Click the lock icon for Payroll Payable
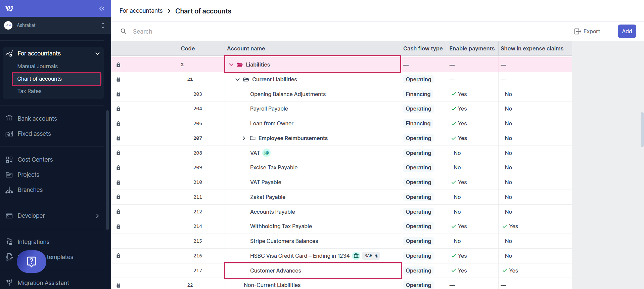The width and height of the screenshot is (644, 289). [118, 109]
